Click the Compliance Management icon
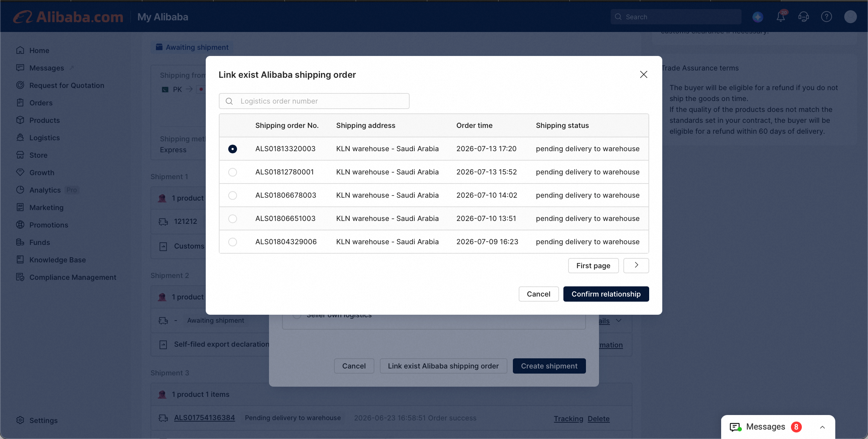Viewport: 868px width, 439px height. point(20,277)
